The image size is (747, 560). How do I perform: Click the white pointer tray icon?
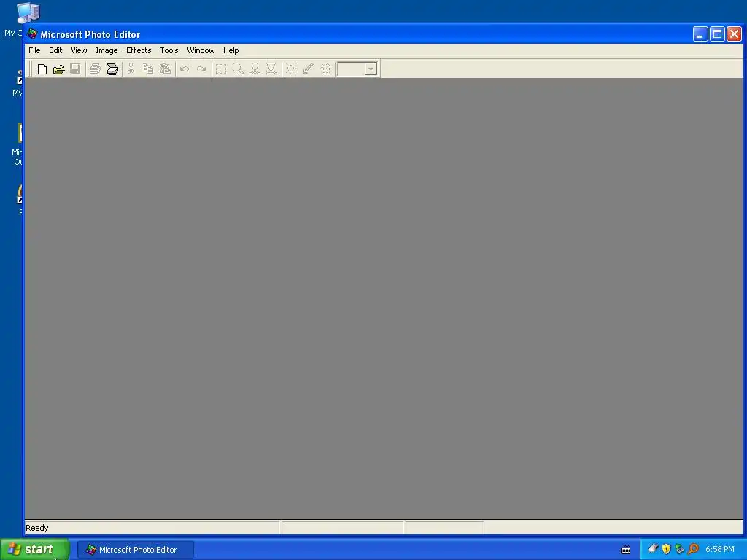[653, 549]
